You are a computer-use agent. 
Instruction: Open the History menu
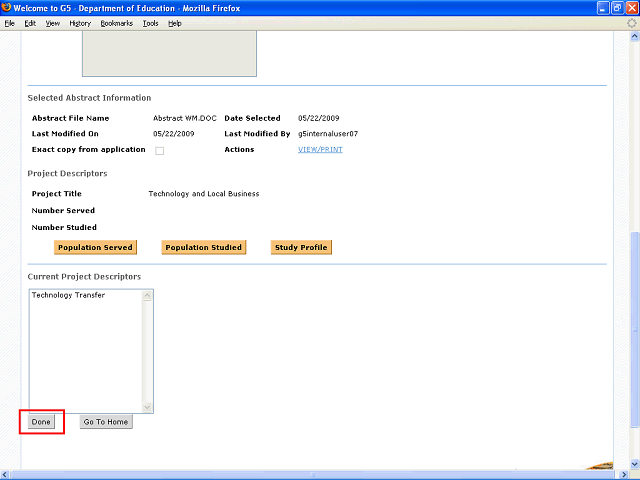coord(80,23)
